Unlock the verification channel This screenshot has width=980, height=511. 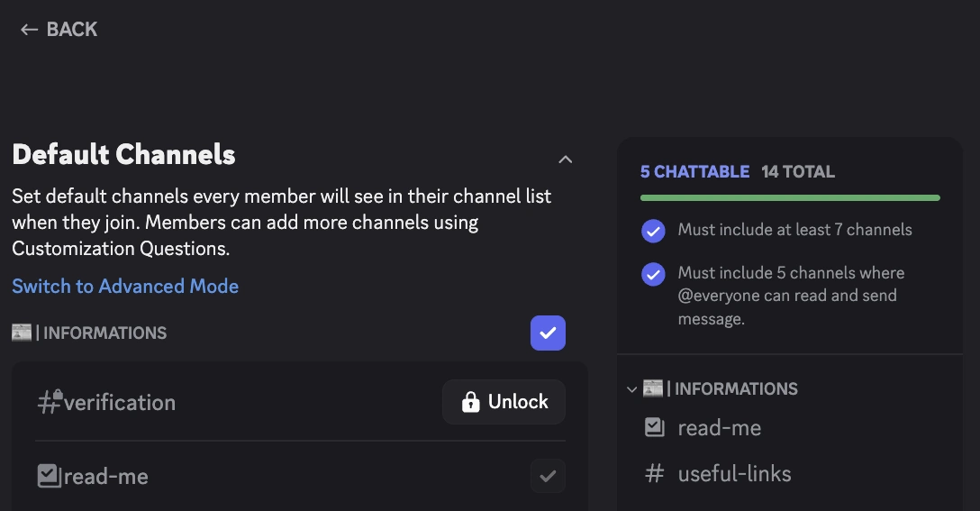point(504,402)
